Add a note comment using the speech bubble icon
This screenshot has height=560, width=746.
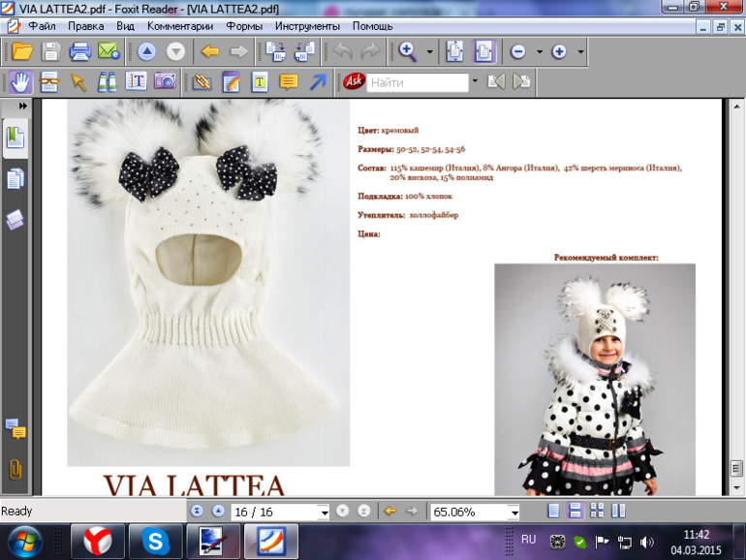coord(289,82)
